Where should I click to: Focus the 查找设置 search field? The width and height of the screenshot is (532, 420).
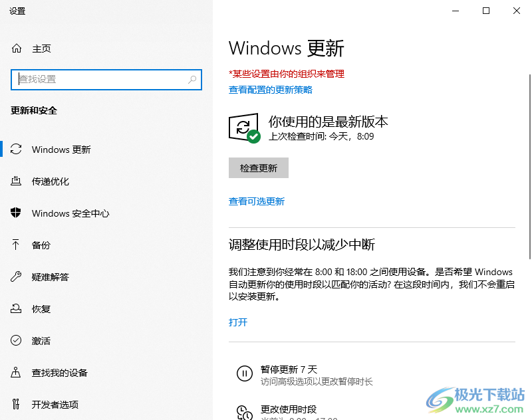pos(106,80)
